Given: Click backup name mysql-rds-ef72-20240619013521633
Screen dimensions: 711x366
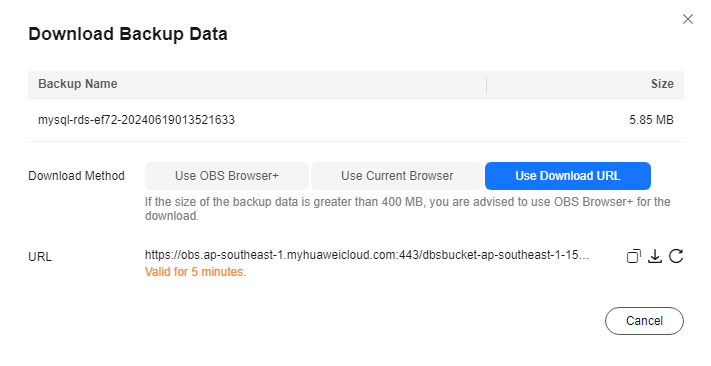Looking at the screenshot, I should pos(136,120).
